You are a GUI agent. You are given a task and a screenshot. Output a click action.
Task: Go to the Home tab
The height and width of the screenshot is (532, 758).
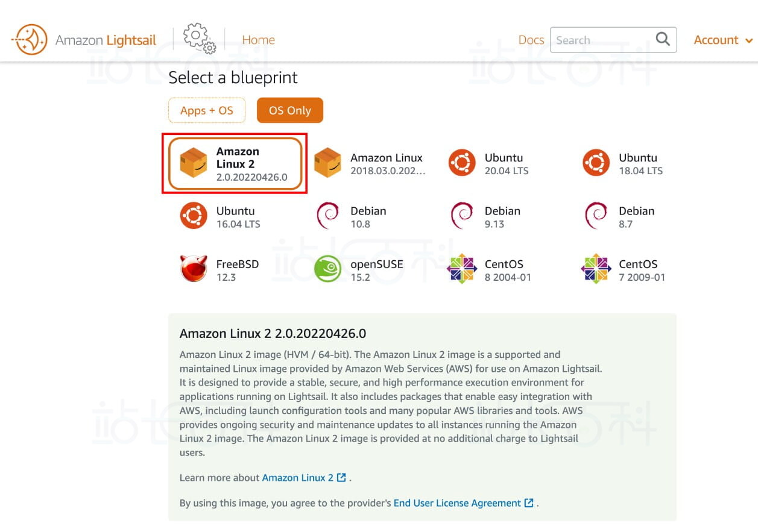(258, 40)
